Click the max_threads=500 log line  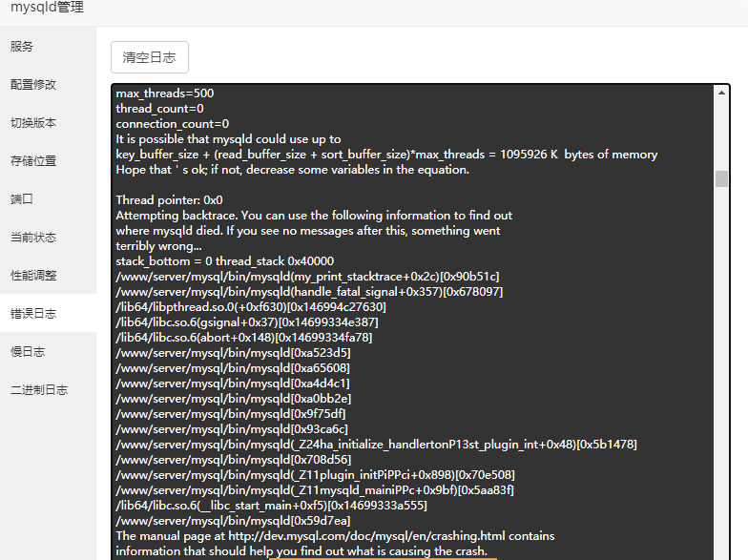point(164,93)
